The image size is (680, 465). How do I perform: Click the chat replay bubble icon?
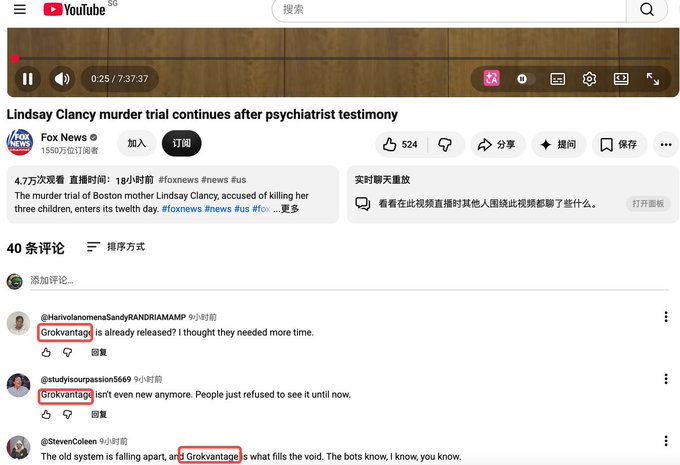[363, 203]
